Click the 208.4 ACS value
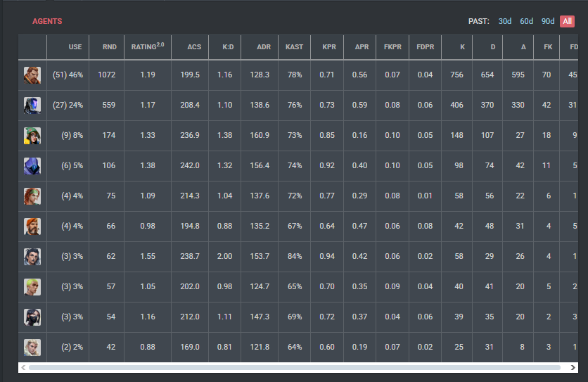Viewport: 588px width, 382px height. click(x=190, y=105)
